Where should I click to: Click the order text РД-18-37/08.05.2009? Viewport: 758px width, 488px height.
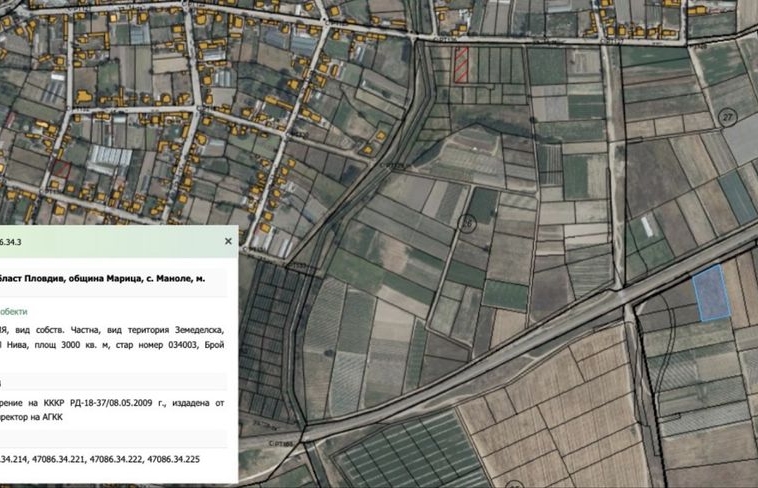(x=111, y=402)
